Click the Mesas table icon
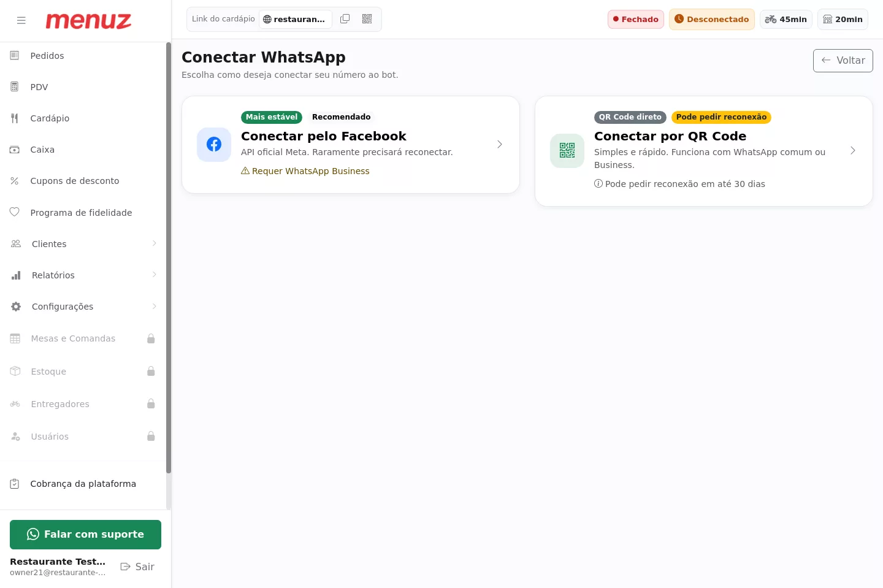The image size is (883, 588). [x=15, y=338]
